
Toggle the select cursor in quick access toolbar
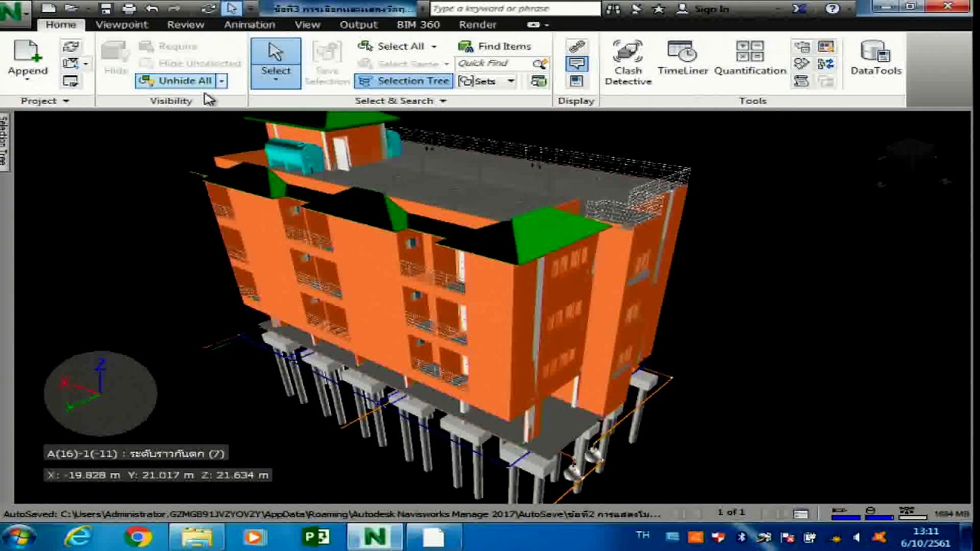[x=232, y=8]
